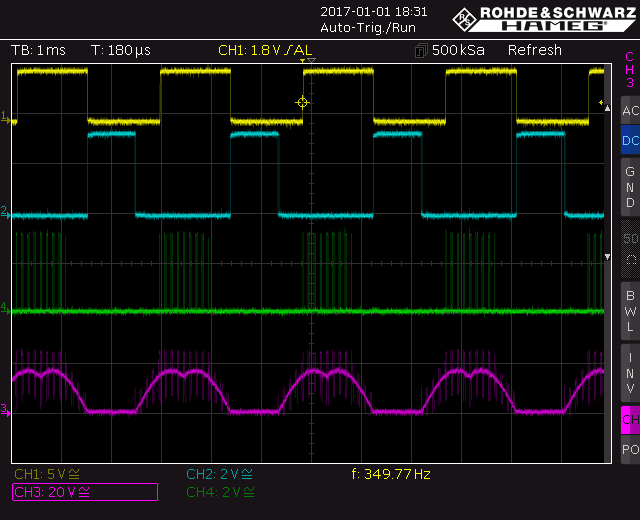640x520 pixels.
Task: Click the 500 kSa sample rate readout
Action: 458,50
